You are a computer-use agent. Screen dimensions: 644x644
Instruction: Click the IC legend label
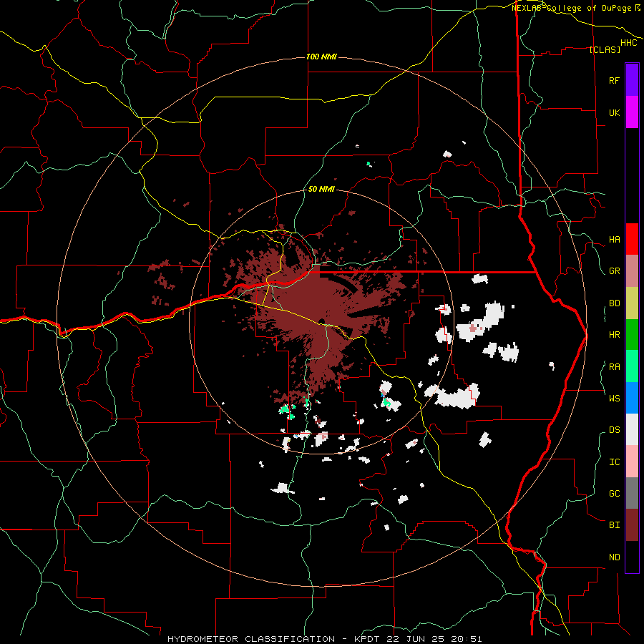pos(614,462)
